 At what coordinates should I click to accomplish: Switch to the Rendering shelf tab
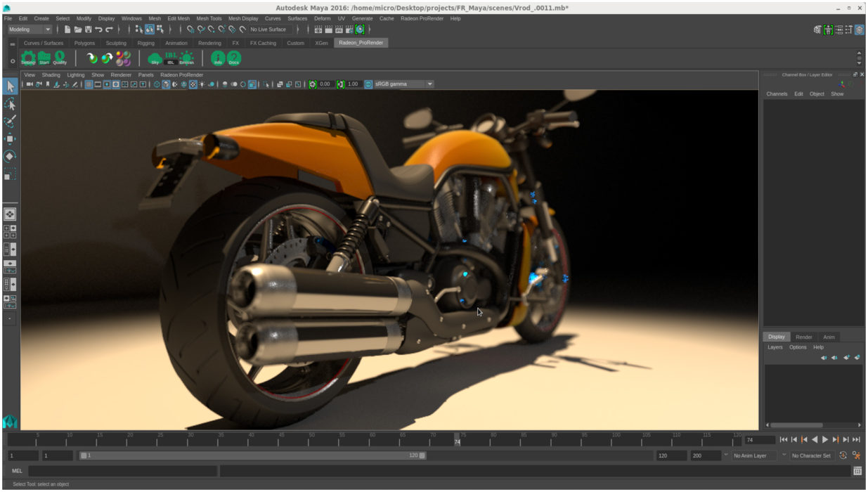209,43
